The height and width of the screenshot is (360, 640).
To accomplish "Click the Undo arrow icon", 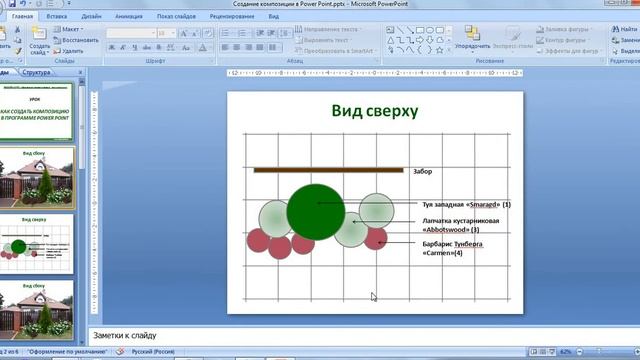I will click(x=23, y=4).
